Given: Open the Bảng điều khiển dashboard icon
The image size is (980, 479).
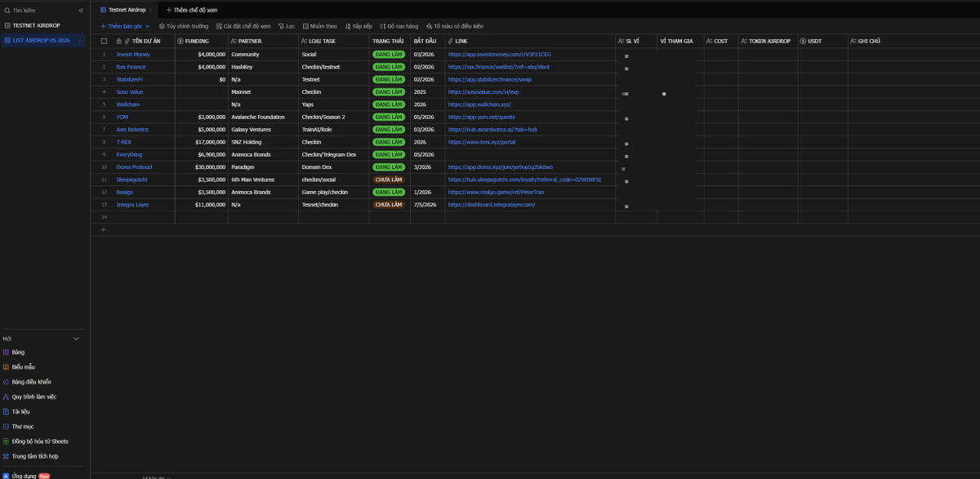Looking at the screenshot, I should tap(6, 382).
